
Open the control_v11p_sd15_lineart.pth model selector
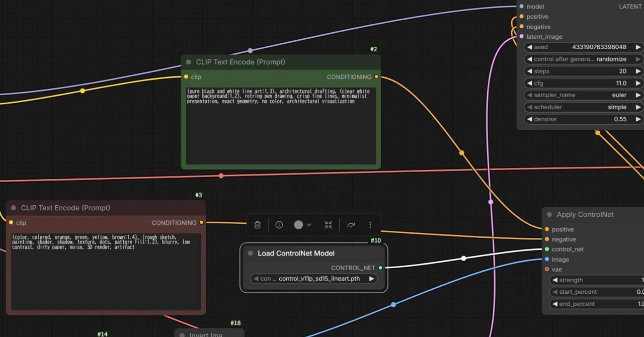click(314, 279)
